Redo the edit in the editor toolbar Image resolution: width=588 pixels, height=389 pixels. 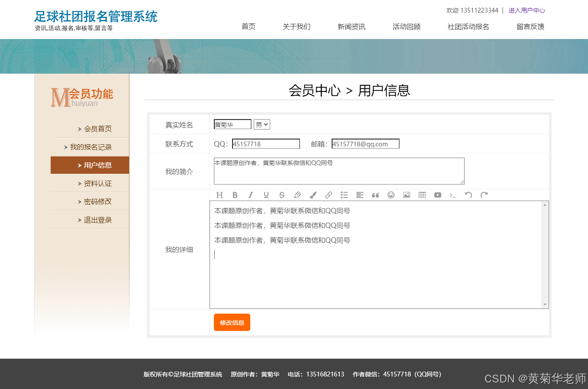pos(484,195)
